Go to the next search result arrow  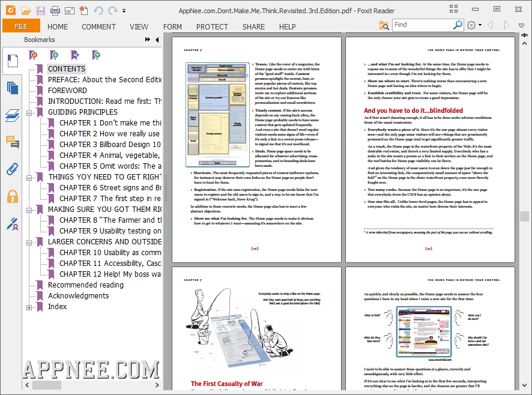[x=507, y=25]
